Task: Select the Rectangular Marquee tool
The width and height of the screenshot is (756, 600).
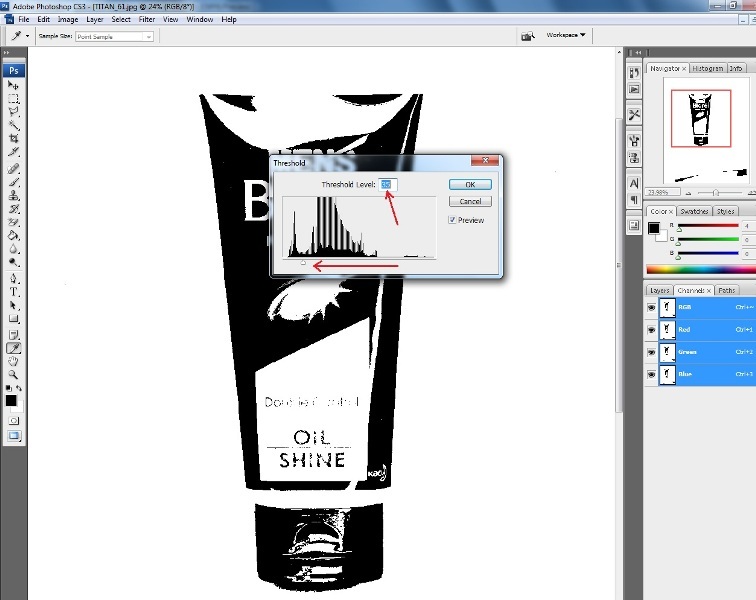Action: (14, 100)
